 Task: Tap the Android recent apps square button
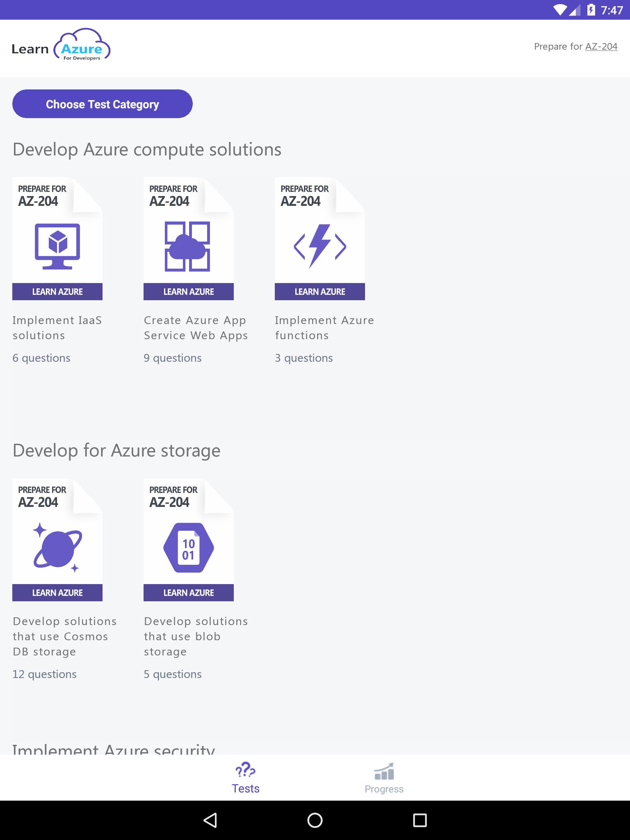(x=420, y=820)
